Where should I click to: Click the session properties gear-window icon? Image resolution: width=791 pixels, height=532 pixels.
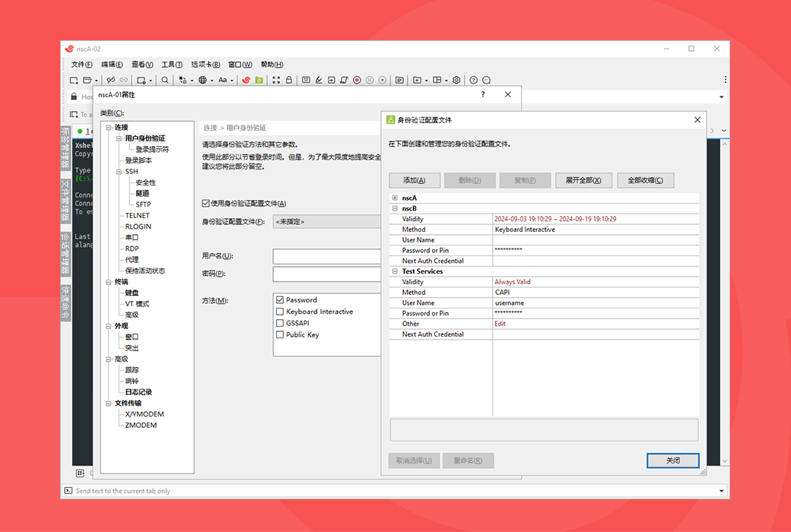pyautogui.click(x=141, y=80)
